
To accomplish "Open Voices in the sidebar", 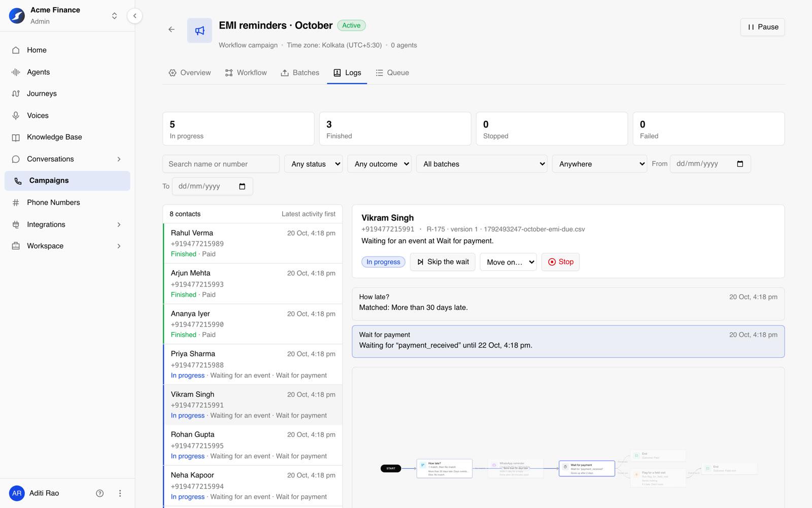I will point(67,115).
